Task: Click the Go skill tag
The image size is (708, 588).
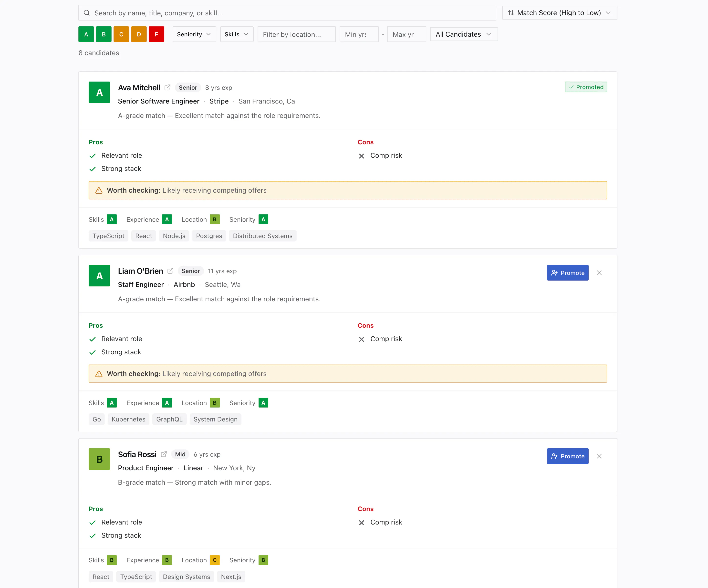Action: [x=96, y=420]
